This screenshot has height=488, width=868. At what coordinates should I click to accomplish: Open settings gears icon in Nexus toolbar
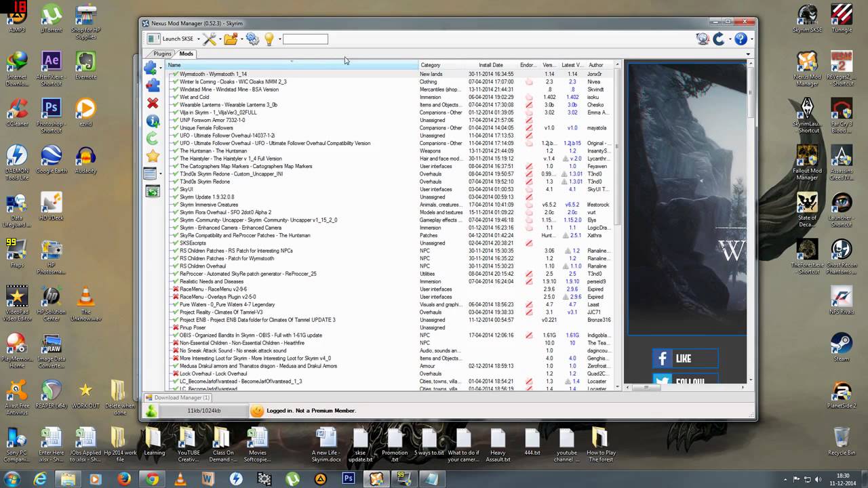click(x=252, y=39)
